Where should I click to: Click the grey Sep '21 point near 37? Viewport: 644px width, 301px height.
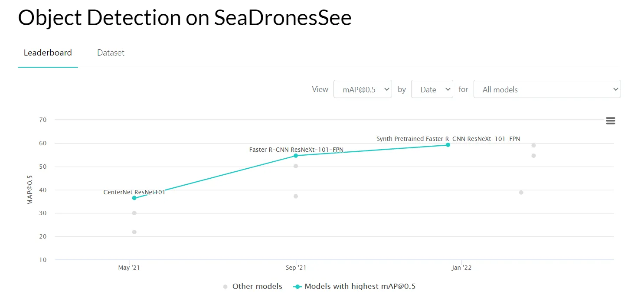coord(296,196)
